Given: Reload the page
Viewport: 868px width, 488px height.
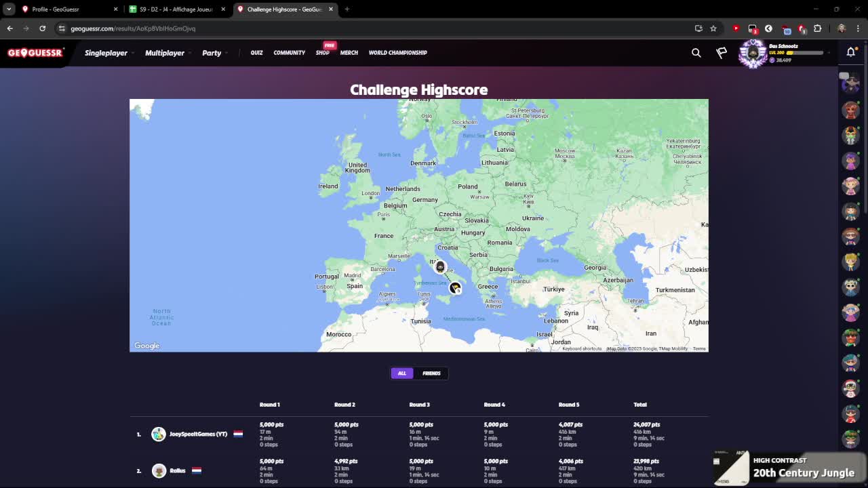Looking at the screenshot, I should 42,28.
